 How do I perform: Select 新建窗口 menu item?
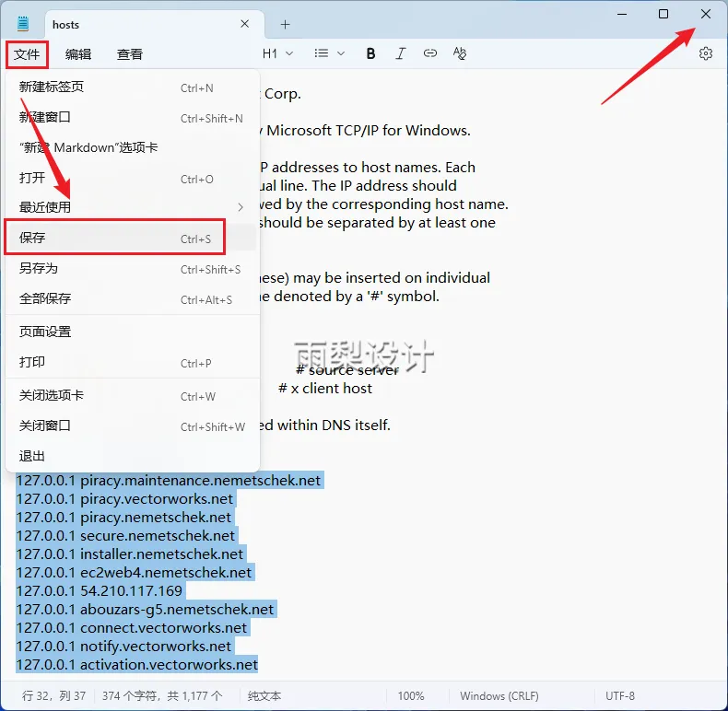pyautogui.click(x=131, y=117)
